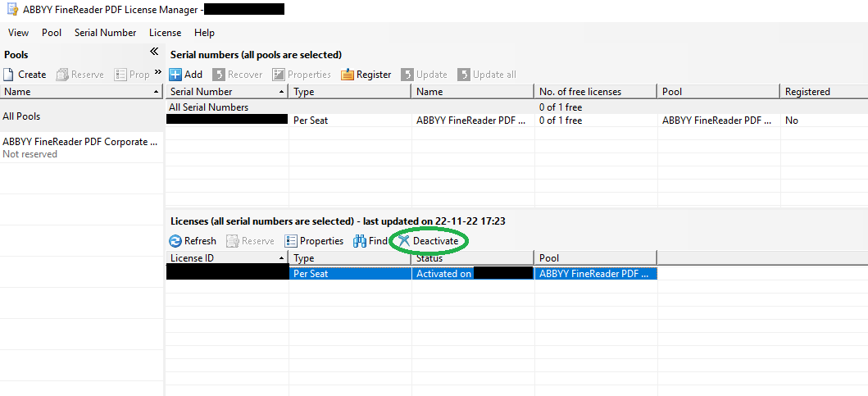Register the serial number

point(366,75)
